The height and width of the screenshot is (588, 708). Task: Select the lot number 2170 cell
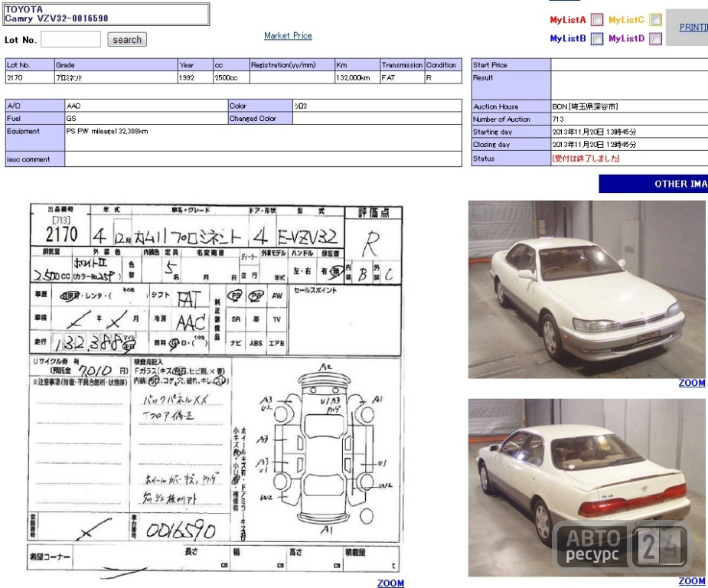30,77
